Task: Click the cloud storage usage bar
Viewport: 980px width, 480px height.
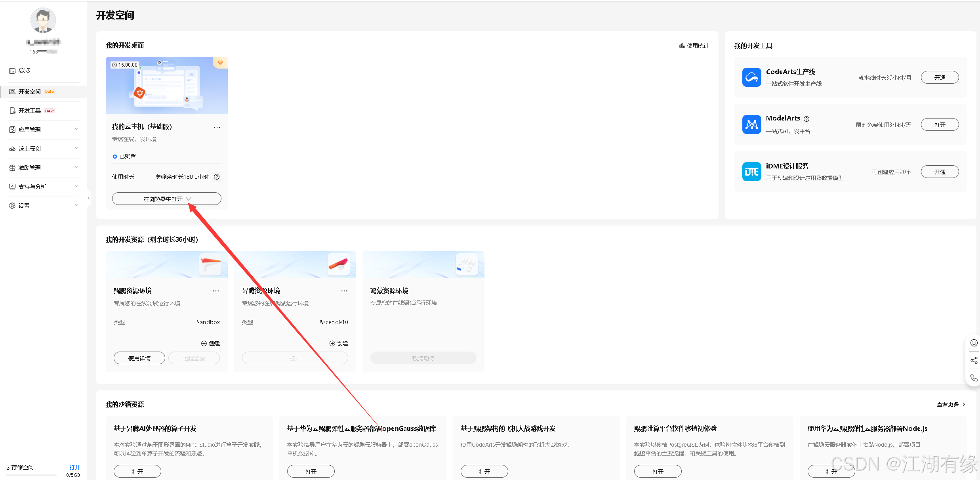Action: point(32,475)
